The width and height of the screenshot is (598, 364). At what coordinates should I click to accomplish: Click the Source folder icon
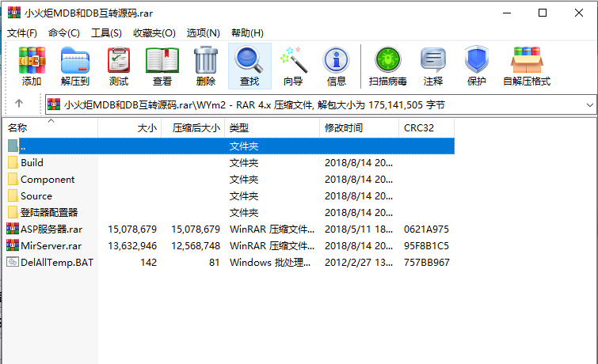tap(13, 196)
